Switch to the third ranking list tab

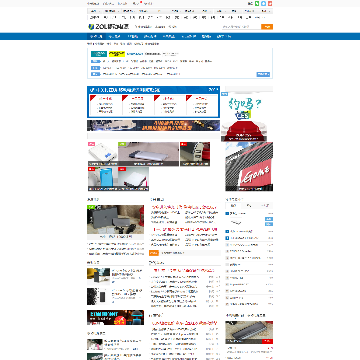point(265,205)
